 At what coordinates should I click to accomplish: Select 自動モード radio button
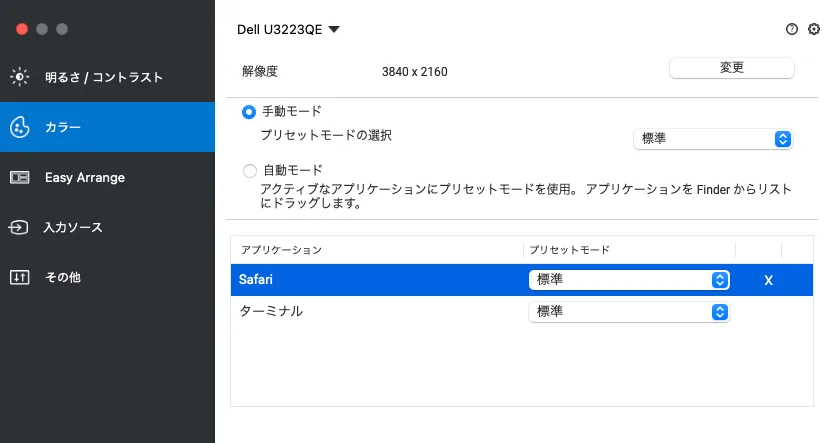(x=250, y=171)
